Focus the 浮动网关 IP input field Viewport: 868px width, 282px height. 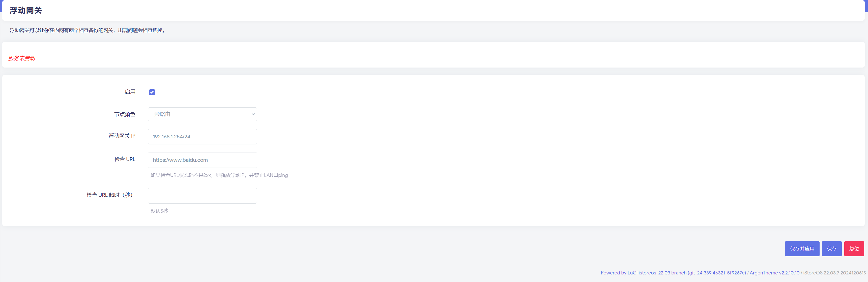[202, 136]
